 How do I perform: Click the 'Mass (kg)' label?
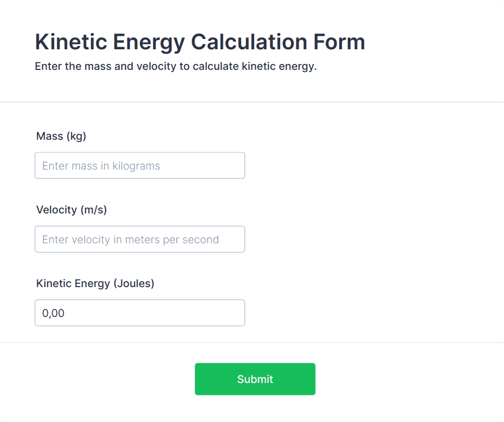(x=61, y=136)
